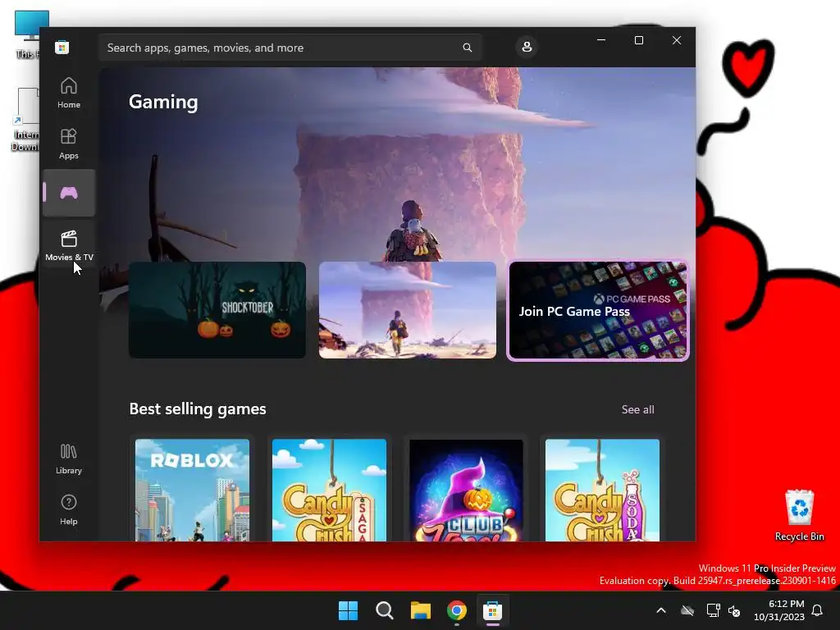Select the Internet Download shortcut on desktop
The width and height of the screenshot is (840, 630).
[x=25, y=120]
